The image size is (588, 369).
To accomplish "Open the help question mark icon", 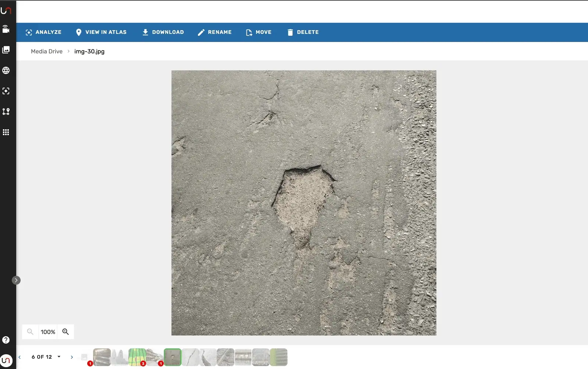I will pyautogui.click(x=6, y=340).
